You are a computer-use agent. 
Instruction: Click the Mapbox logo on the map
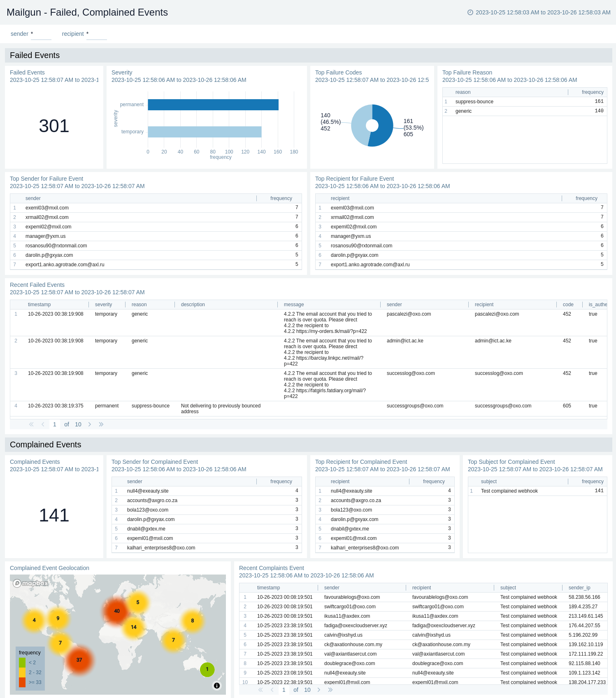tap(31, 583)
